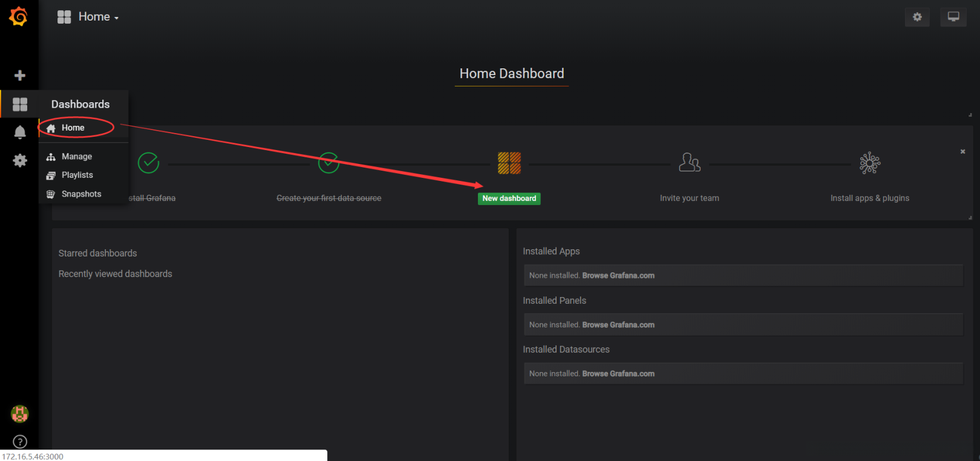Click the Installed Panels heading
This screenshot has height=461, width=980.
point(555,300)
